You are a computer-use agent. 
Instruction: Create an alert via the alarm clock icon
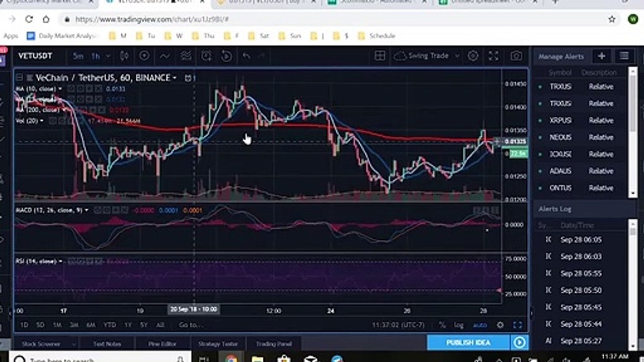click(206, 56)
